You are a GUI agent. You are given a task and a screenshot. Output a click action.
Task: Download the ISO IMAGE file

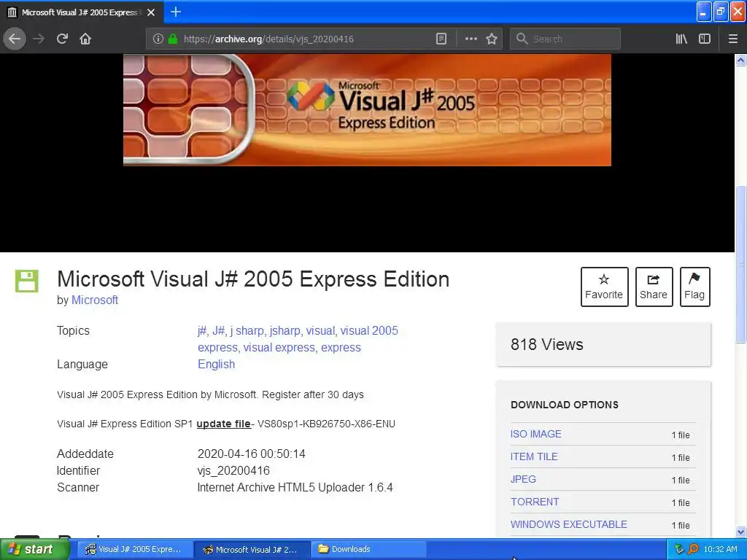point(536,434)
